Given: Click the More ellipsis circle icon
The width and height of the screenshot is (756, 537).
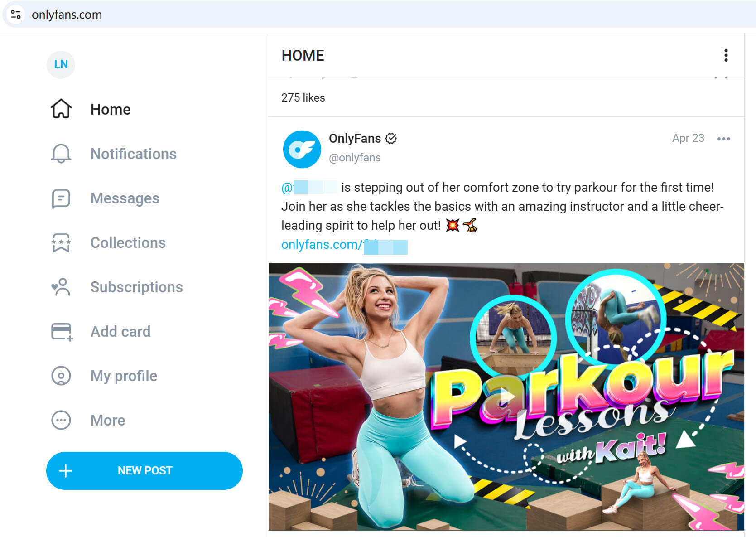Looking at the screenshot, I should click(x=61, y=420).
